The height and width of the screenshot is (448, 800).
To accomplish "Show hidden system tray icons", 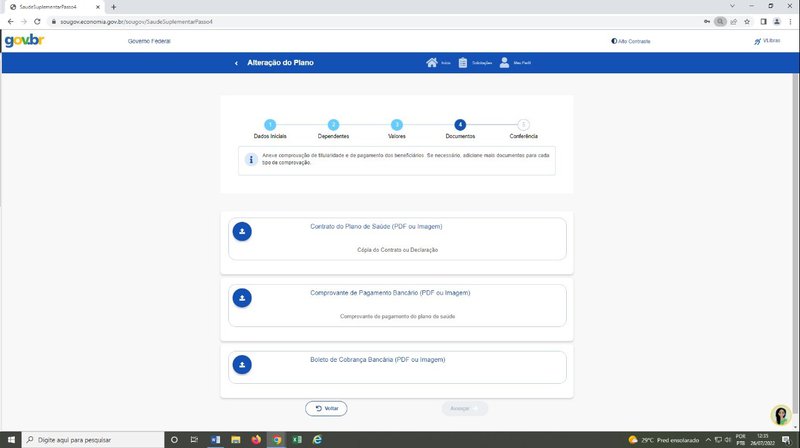I will click(708, 440).
